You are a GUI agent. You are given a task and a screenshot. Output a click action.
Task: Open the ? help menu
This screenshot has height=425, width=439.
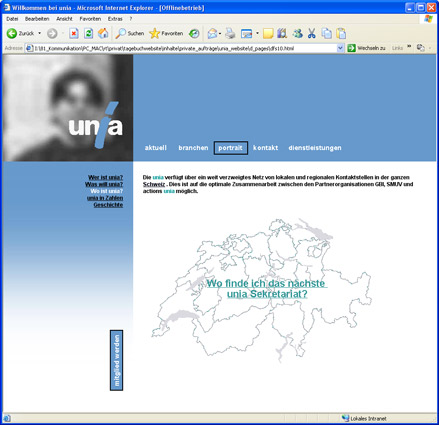131,19
